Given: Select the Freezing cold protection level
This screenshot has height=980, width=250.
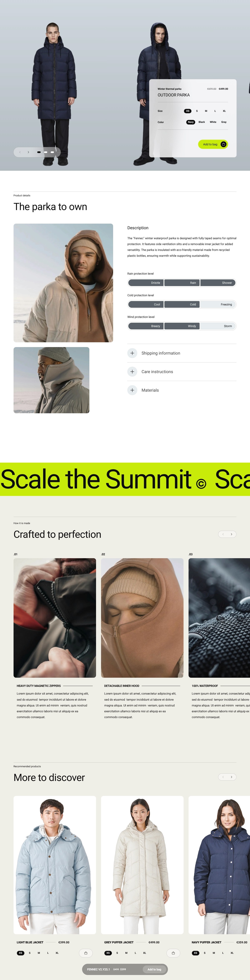Looking at the screenshot, I should click(x=218, y=304).
